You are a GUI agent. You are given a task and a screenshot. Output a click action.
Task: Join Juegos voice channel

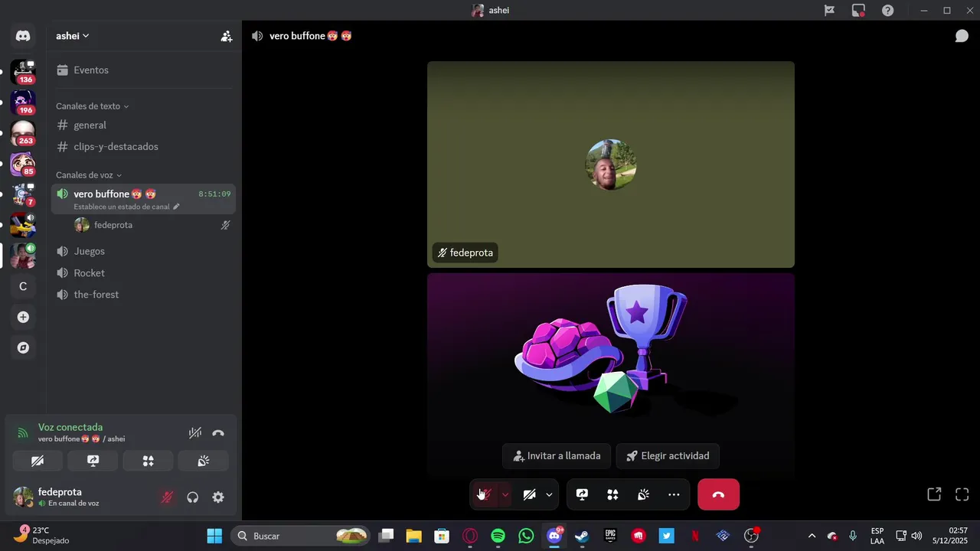(144, 251)
